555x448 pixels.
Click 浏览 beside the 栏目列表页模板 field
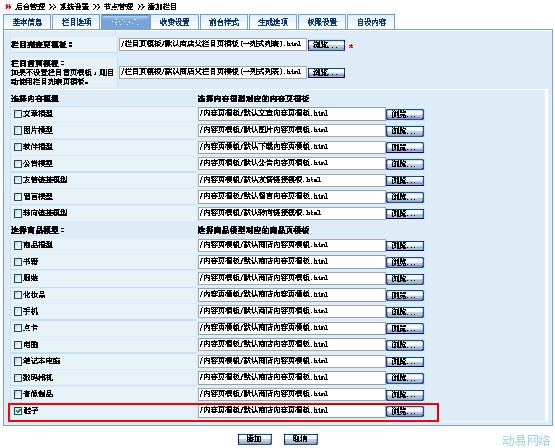point(326,45)
